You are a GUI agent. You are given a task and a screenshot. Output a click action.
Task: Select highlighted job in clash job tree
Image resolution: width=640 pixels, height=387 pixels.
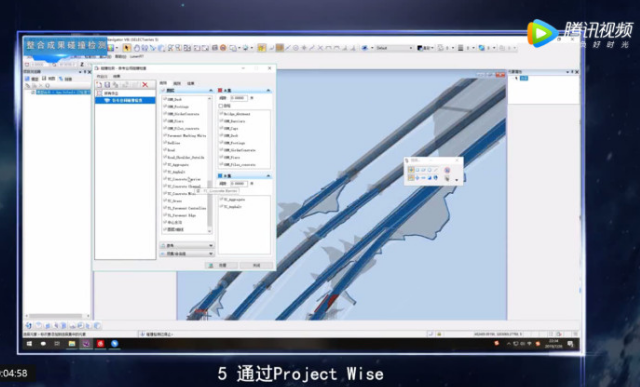[125, 100]
